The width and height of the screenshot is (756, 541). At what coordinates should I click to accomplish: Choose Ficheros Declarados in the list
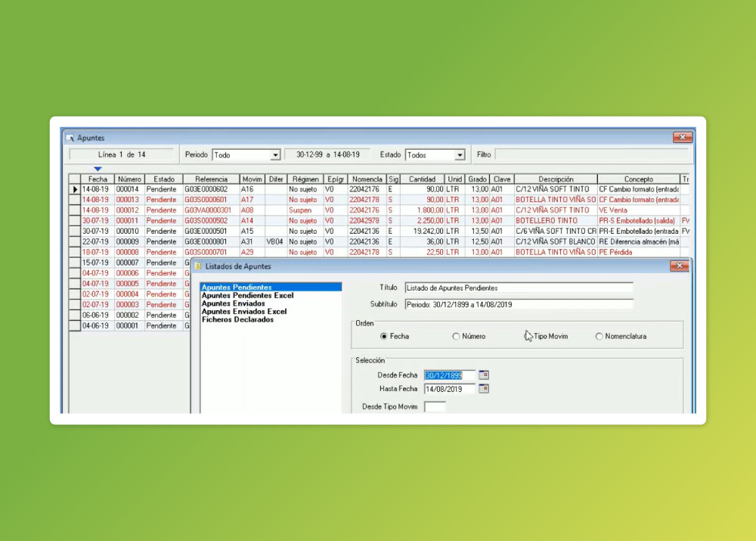[x=237, y=319]
